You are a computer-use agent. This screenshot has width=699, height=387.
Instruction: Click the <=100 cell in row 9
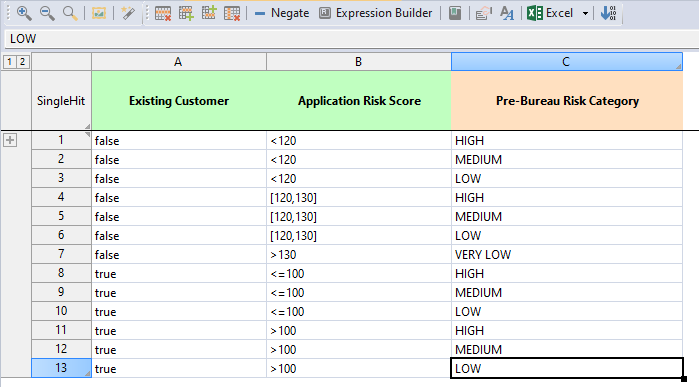(x=359, y=293)
